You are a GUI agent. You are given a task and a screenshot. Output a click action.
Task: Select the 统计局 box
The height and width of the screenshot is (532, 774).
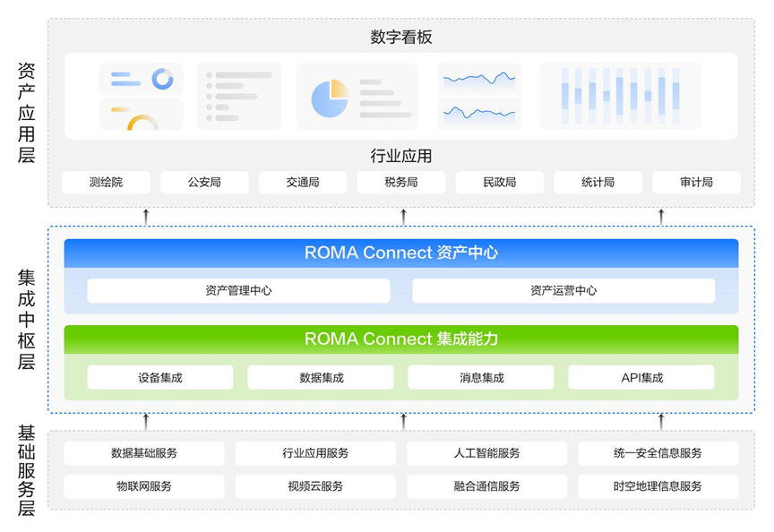(x=598, y=182)
